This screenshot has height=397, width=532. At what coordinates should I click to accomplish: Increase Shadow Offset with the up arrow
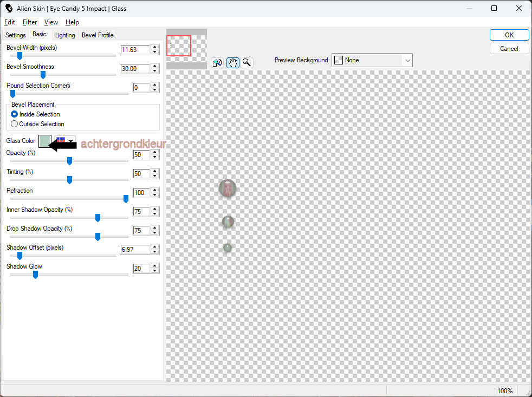tap(155, 247)
